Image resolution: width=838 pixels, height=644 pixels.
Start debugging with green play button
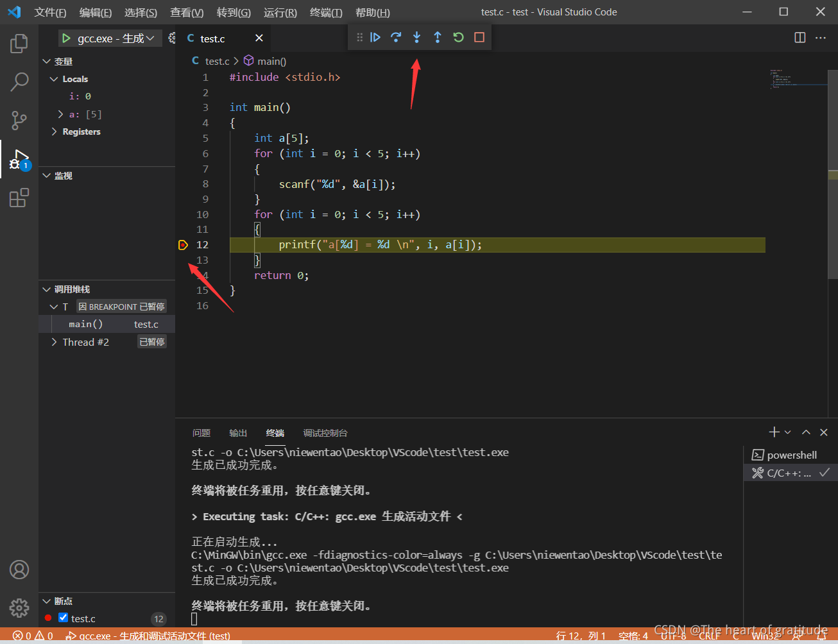pyautogui.click(x=66, y=38)
